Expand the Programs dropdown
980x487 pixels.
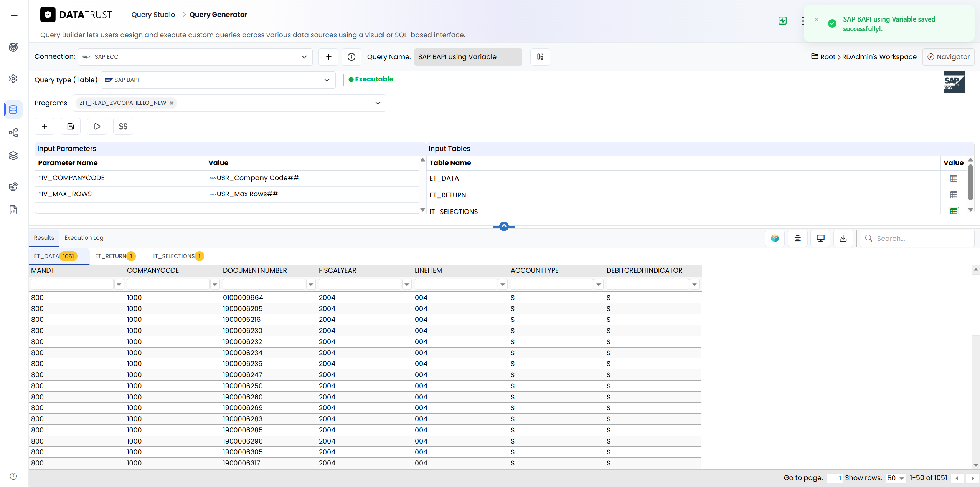click(378, 103)
